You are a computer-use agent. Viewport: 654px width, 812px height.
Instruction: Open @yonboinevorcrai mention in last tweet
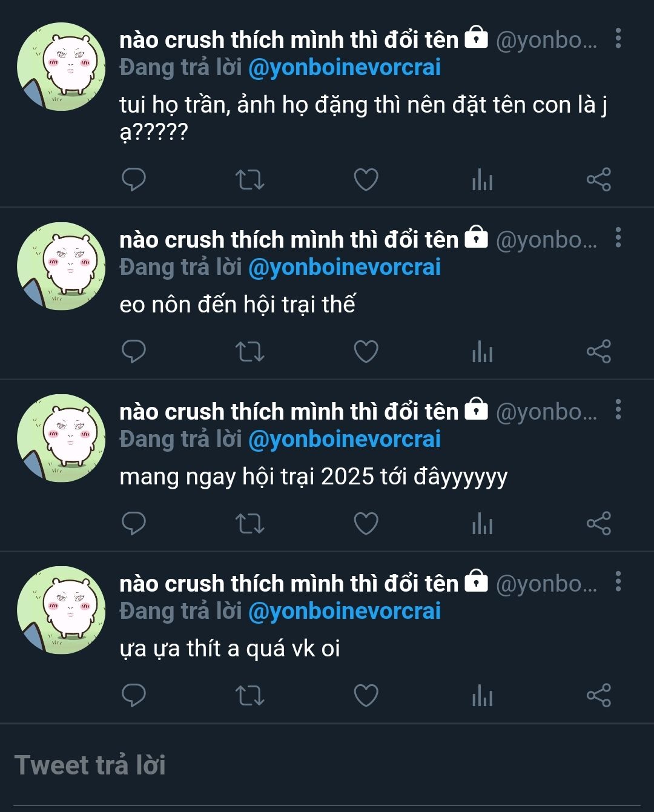(x=345, y=611)
